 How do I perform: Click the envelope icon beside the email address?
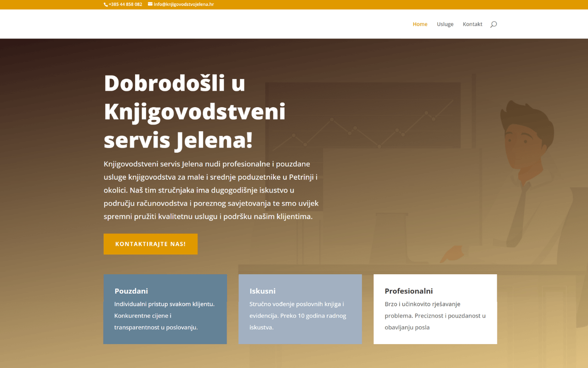click(150, 4)
